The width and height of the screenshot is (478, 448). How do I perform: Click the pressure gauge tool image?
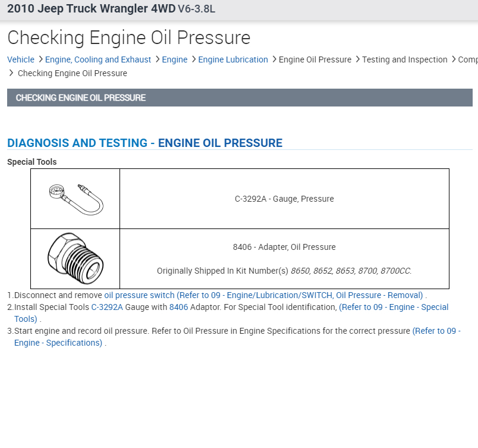75,198
